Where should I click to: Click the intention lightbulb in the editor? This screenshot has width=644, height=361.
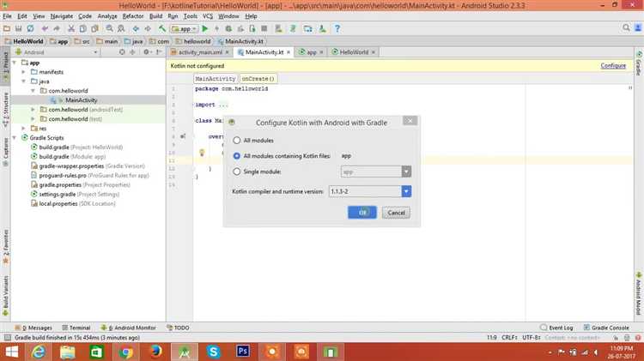click(x=202, y=153)
